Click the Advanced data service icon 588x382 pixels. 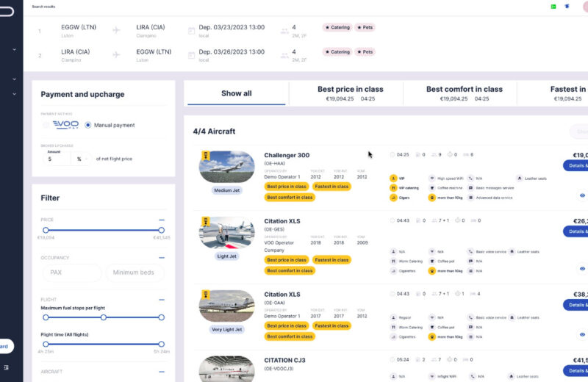470,198
